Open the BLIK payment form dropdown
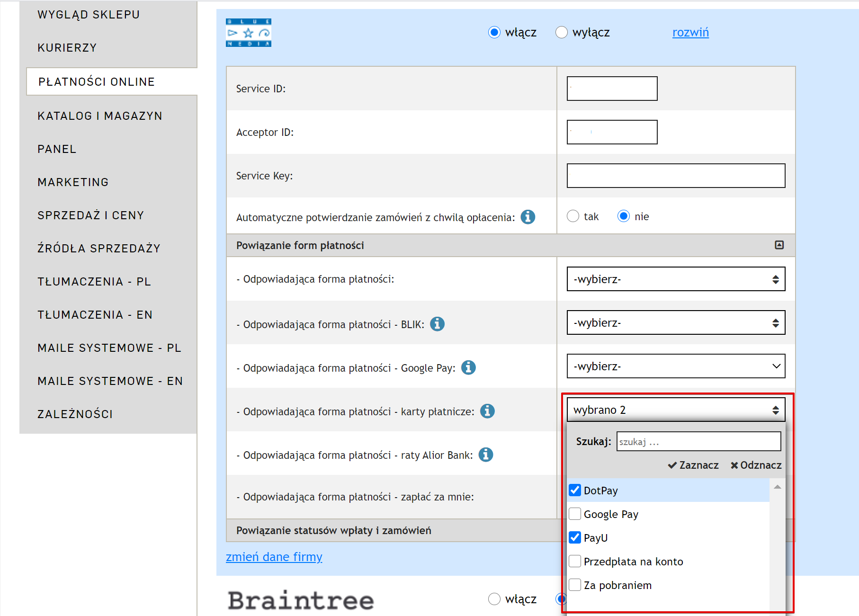The height and width of the screenshot is (616, 859). [x=676, y=322]
